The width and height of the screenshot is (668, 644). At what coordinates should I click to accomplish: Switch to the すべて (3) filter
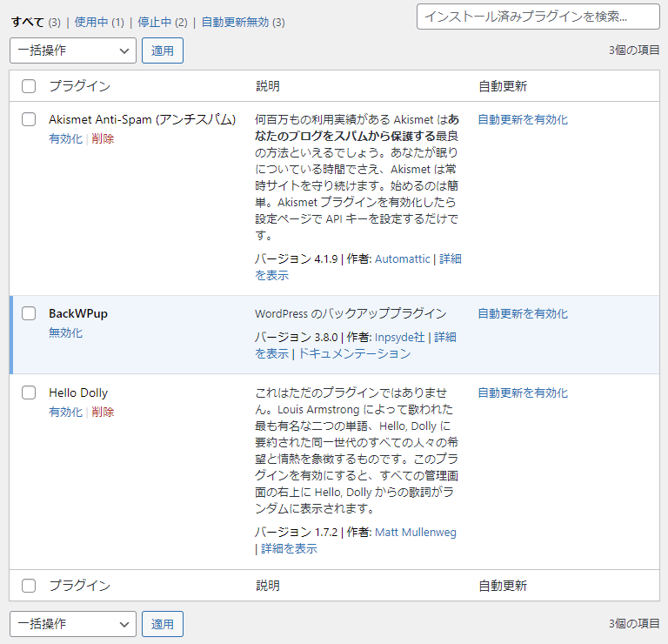[36, 22]
